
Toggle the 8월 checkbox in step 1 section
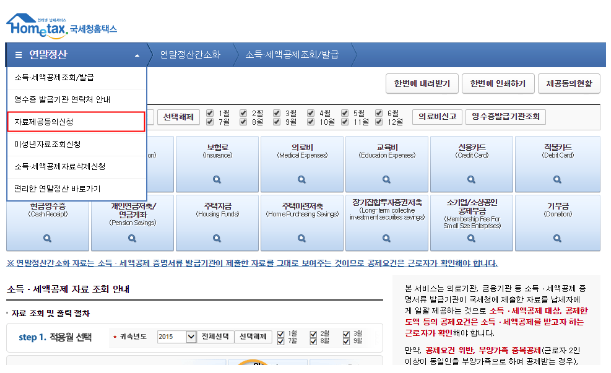(x=313, y=341)
